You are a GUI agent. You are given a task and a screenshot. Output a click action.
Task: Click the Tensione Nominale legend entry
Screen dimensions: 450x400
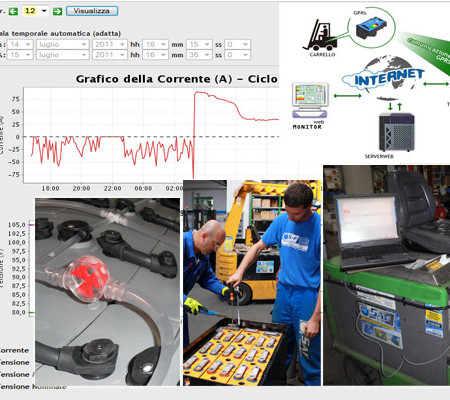pos(33,387)
